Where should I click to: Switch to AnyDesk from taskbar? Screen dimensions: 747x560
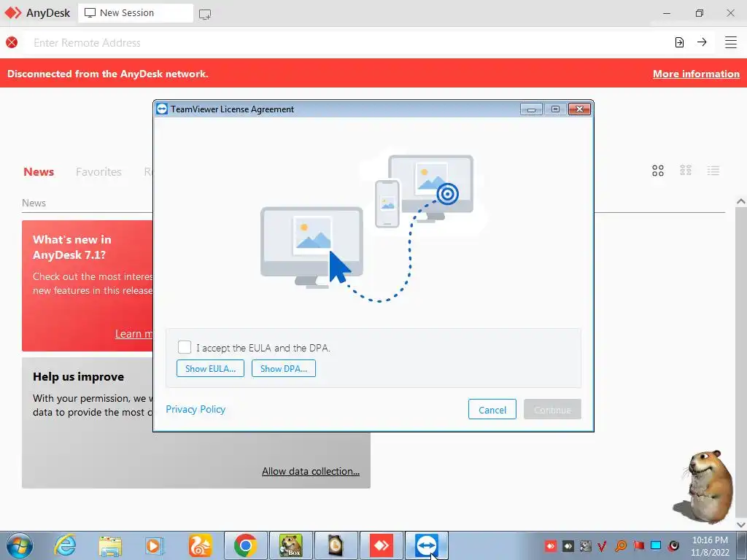381,545
